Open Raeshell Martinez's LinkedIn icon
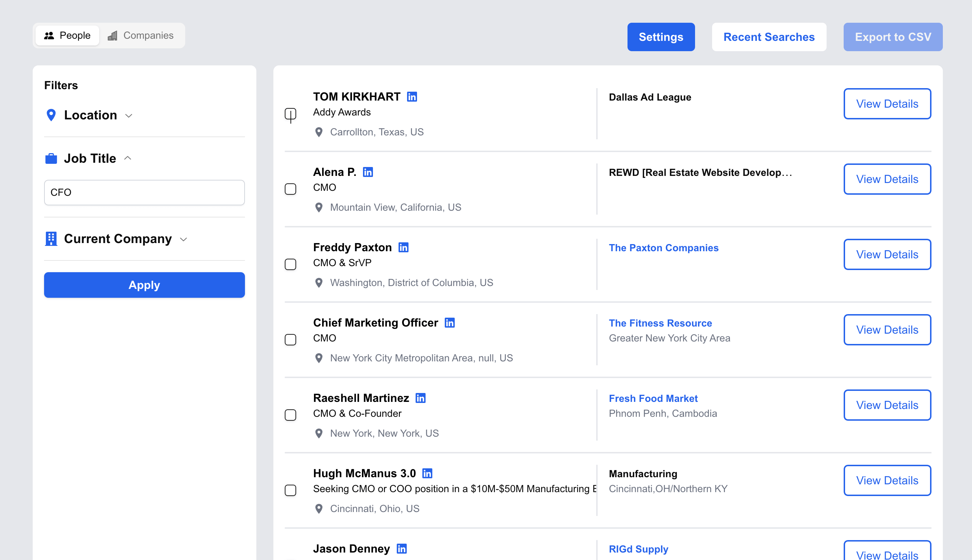972x560 pixels. point(421,398)
